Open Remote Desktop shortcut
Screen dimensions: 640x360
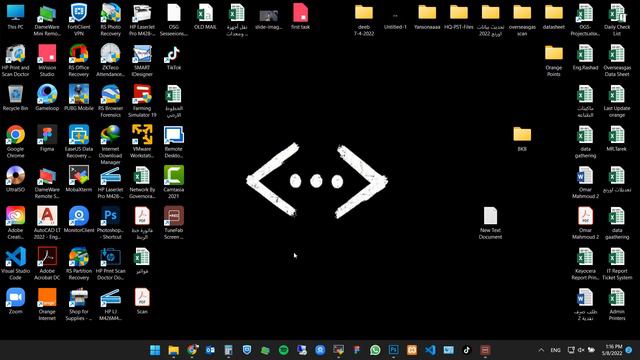coord(174,141)
